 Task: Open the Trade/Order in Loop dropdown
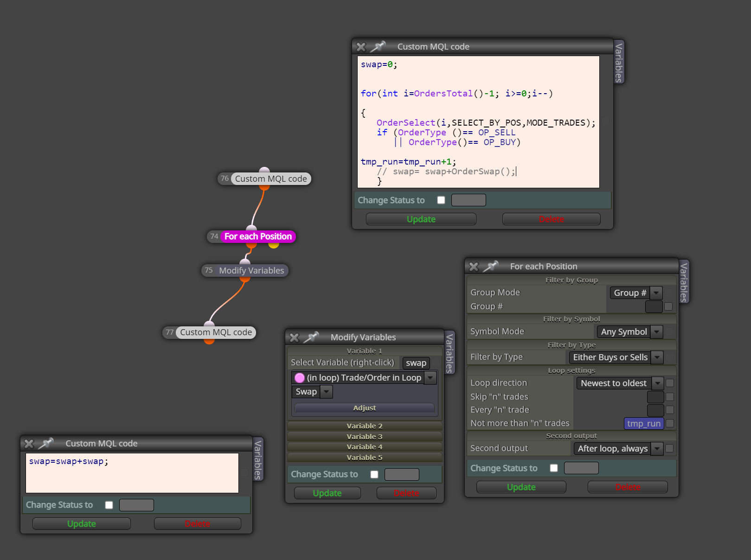364,377
